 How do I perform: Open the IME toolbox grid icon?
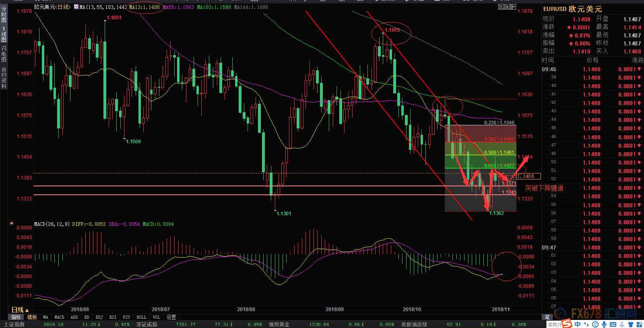click(639, 324)
